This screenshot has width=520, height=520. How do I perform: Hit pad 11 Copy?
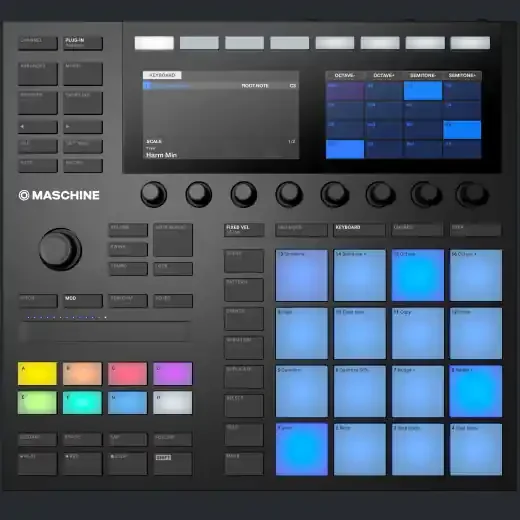click(x=418, y=333)
